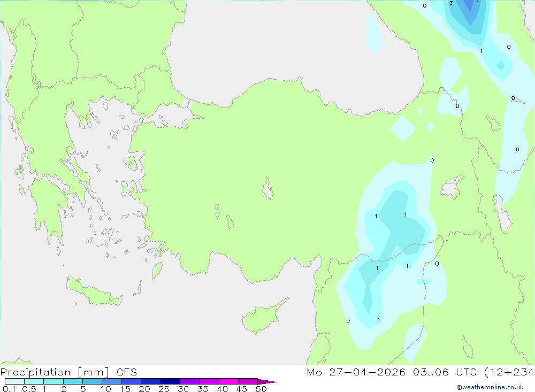Click the 20–25 mm dark blue swatch
This screenshot has height=392, width=535.
[151, 381]
